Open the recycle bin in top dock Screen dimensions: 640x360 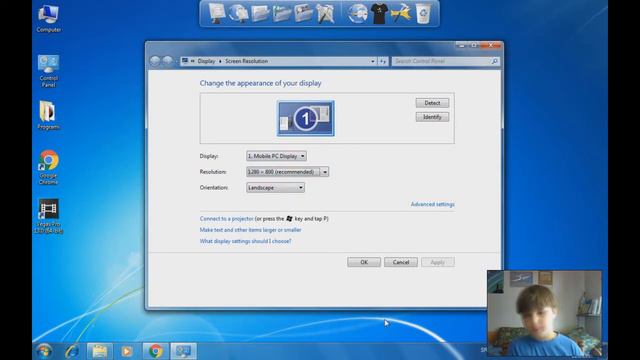[423, 13]
